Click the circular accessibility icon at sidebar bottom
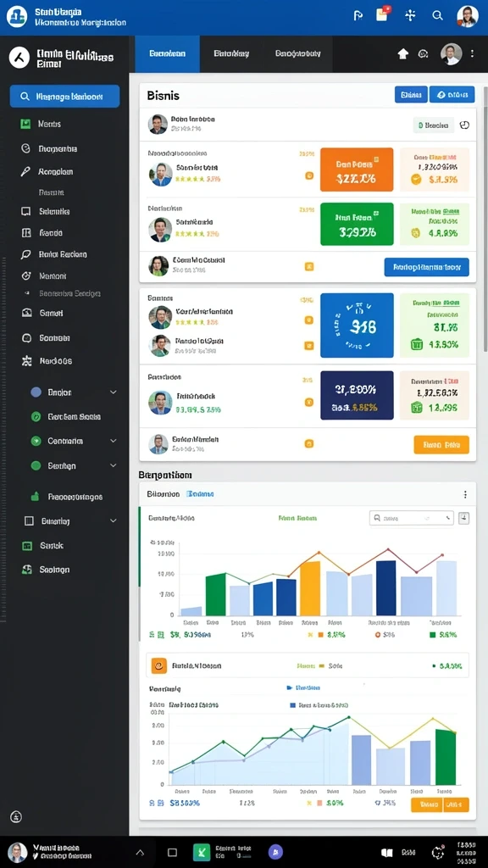Viewport: 488px width, 868px height. tap(17, 816)
